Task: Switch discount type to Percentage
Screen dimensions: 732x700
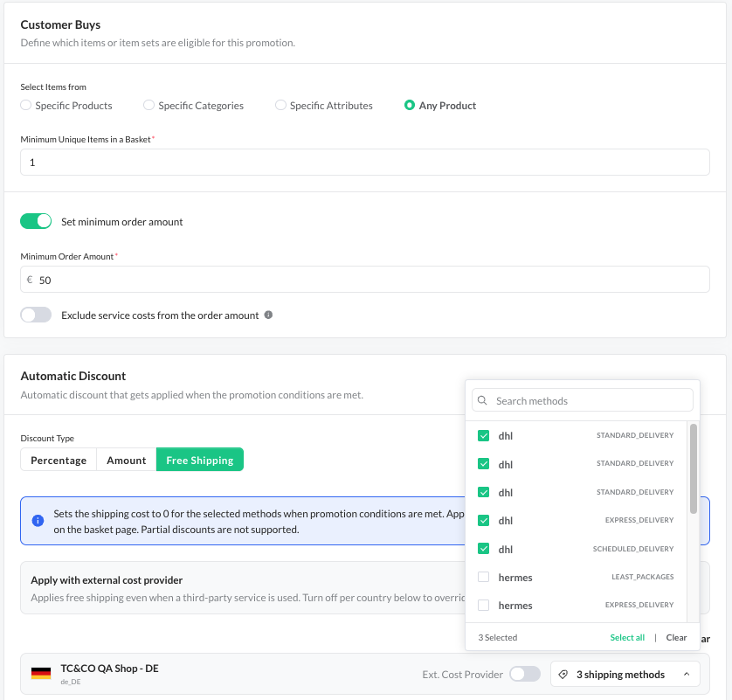Action: (59, 460)
